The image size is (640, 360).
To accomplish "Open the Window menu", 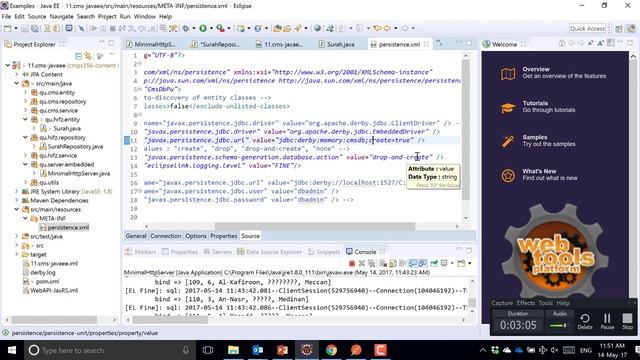I will (x=144, y=16).
